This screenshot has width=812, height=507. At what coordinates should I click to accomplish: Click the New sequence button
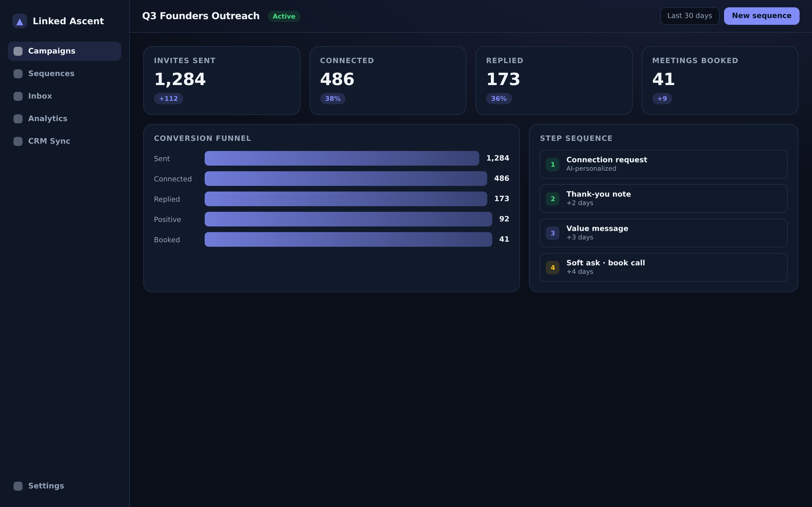click(761, 16)
